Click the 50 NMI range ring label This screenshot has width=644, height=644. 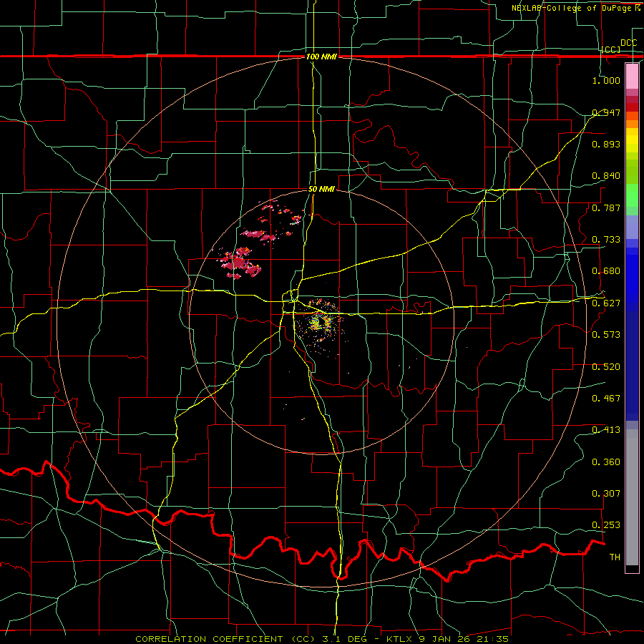[x=321, y=190]
